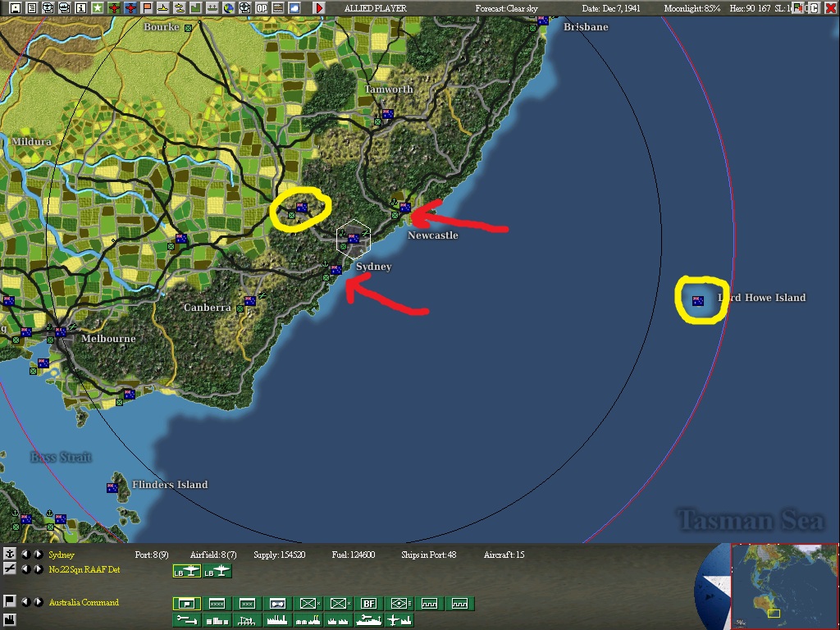
Task: Click the world minimap thumbnail
Action: [x=784, y=587]
